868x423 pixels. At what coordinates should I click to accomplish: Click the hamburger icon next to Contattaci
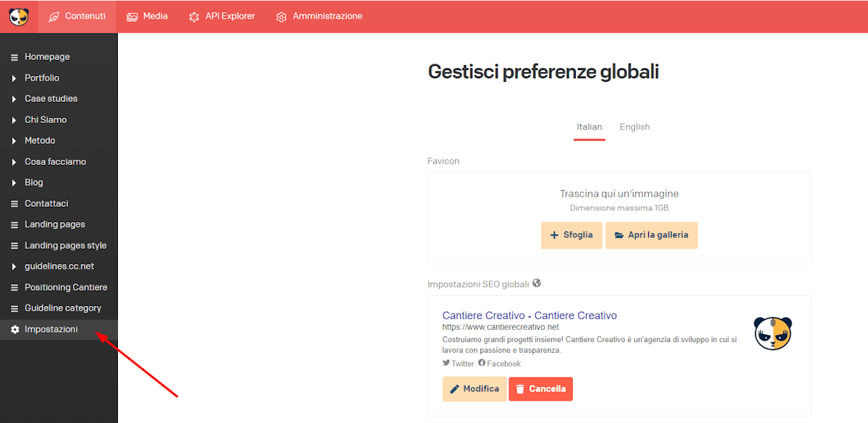14,204
